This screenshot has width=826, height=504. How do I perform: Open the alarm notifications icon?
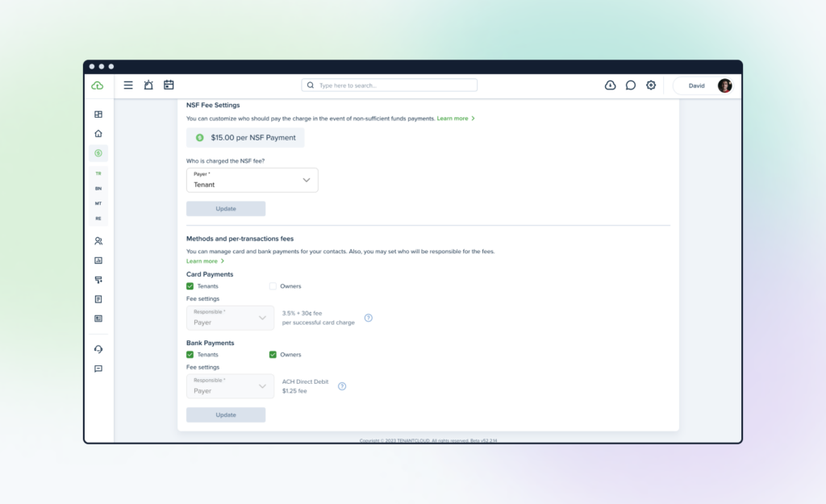(148, 85)
